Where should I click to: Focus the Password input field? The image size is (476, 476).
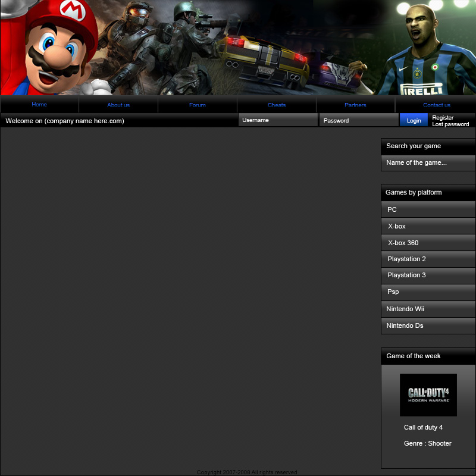coord(359,120)
